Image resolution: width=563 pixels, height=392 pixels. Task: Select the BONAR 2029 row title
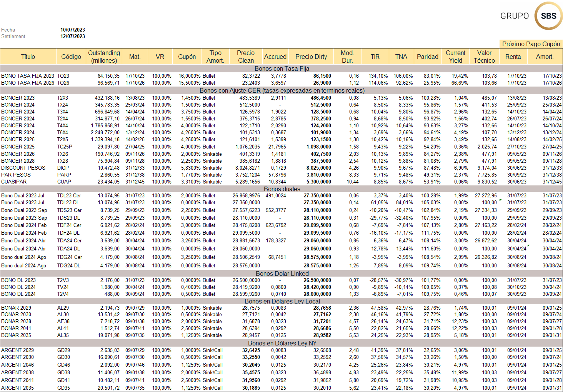16,308
